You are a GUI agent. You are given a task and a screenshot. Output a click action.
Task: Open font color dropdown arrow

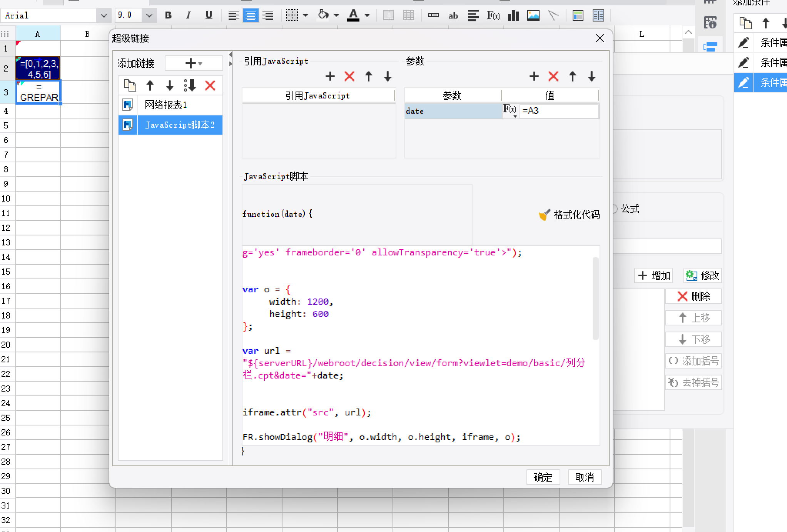(367, 15)
